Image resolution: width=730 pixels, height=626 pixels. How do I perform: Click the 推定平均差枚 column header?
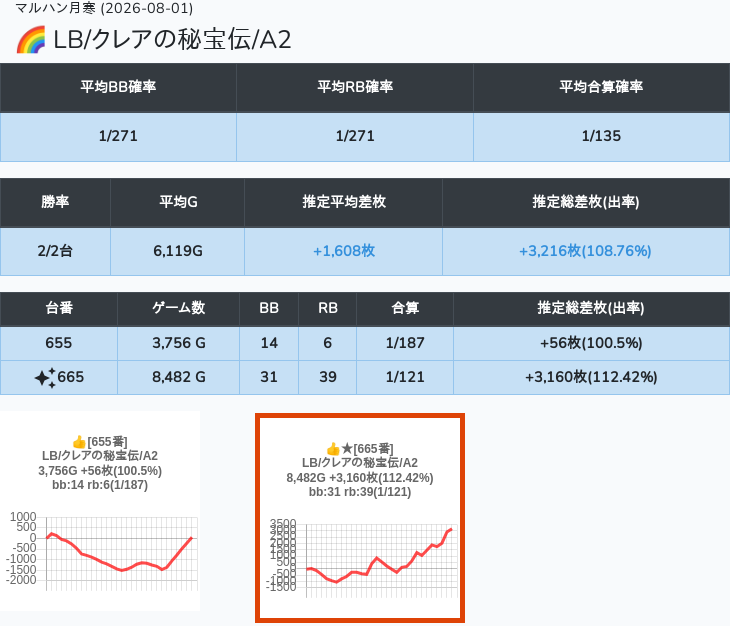point(344,202)
